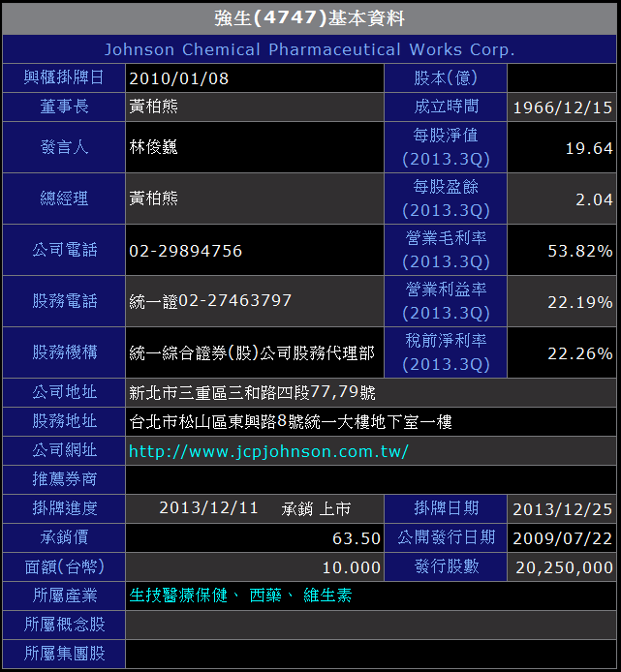621x672 pixels.
Task: Click the 所屬集團股 label
Action: tap(64, 654)
